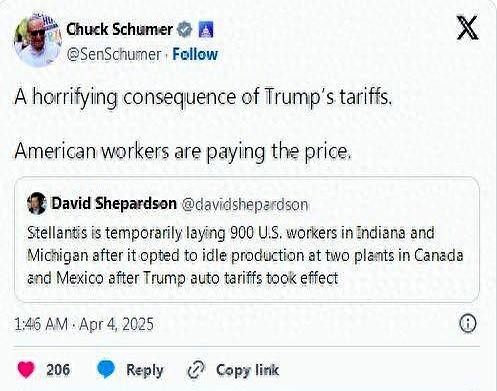
Task: Click the Reply text button
Action: 145,370
